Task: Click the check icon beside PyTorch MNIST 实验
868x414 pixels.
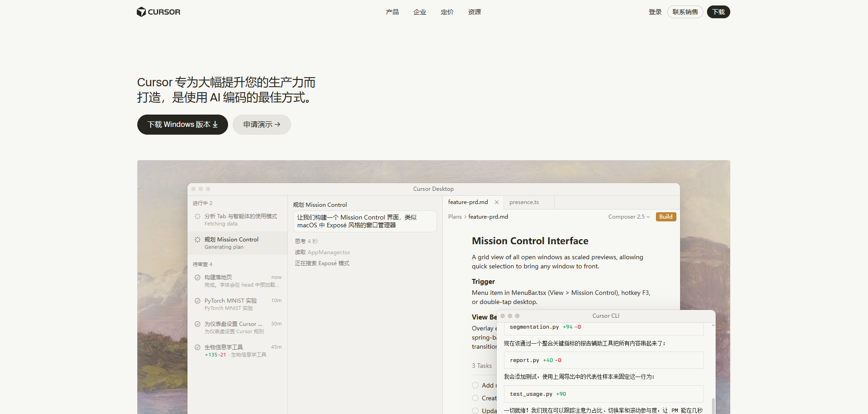Action: [198, 301]
